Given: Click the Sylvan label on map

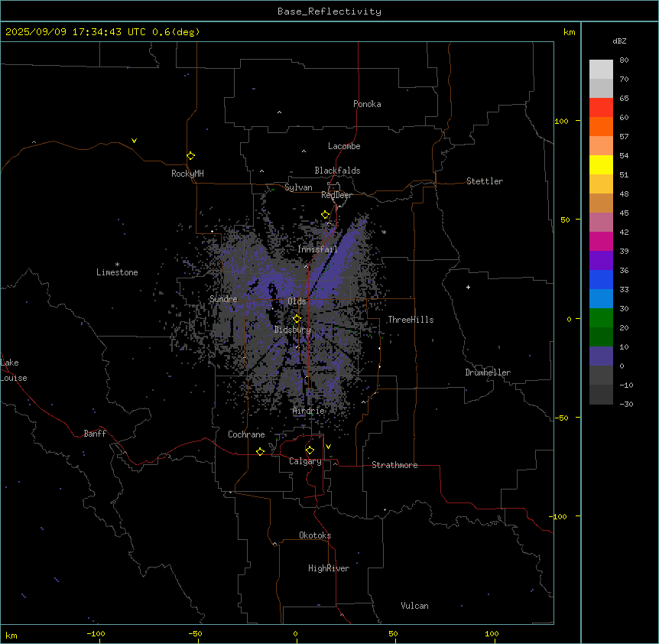Looking at the screenshot, I should [x=298, y=187].
